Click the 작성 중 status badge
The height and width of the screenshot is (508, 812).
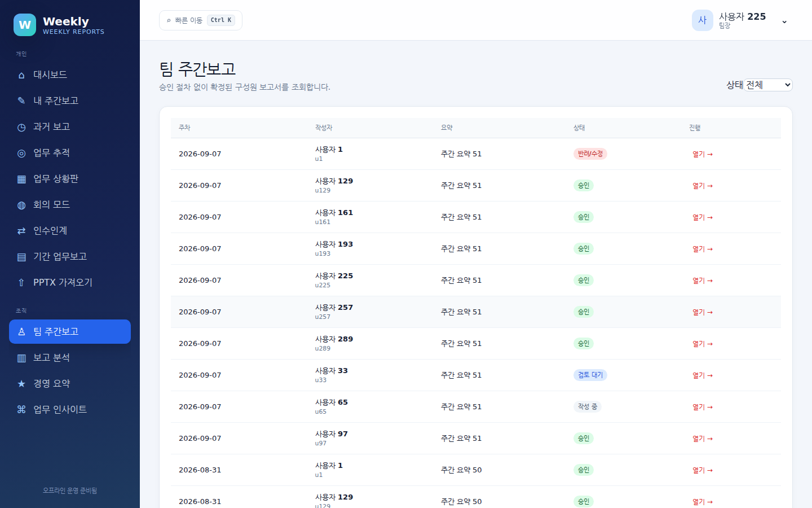[587, 406]
